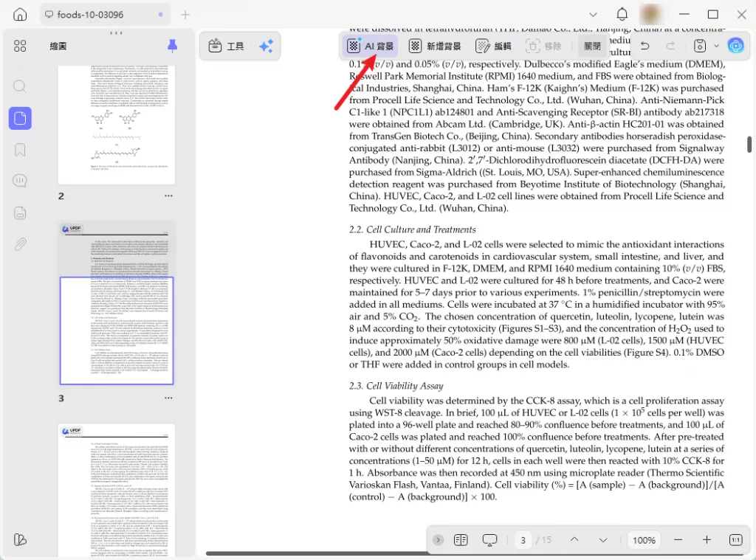Open the page thumbnails panel icon

coord(20,118)
